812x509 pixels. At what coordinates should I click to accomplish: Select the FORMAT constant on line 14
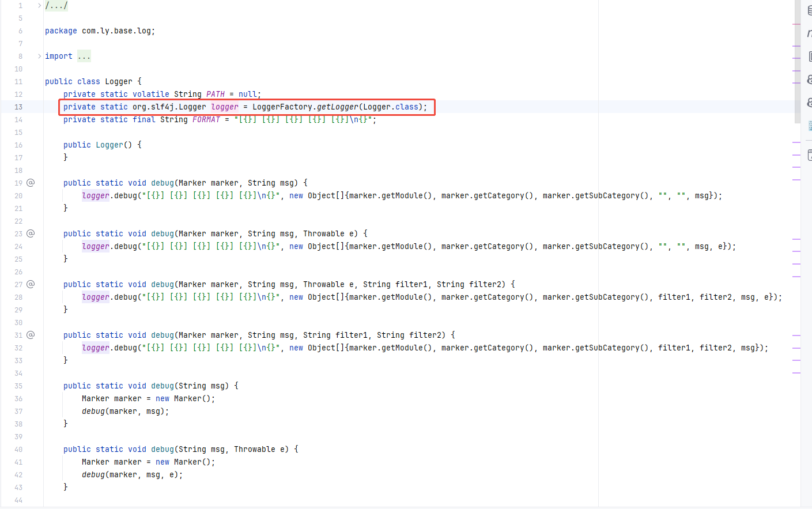(x=206, y=119)
